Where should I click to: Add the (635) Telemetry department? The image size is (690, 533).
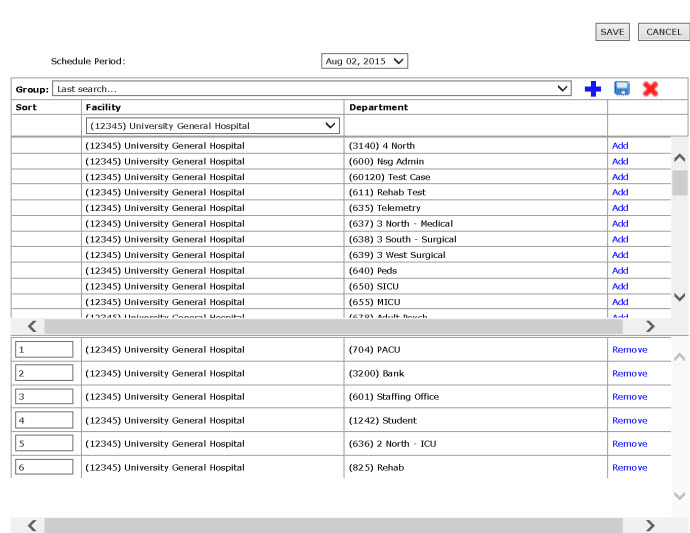(x=620, y=208)
